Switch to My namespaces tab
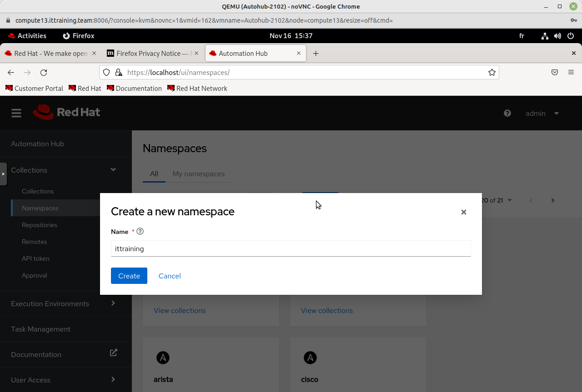This screenshot has width=582, height=392. 199,174
